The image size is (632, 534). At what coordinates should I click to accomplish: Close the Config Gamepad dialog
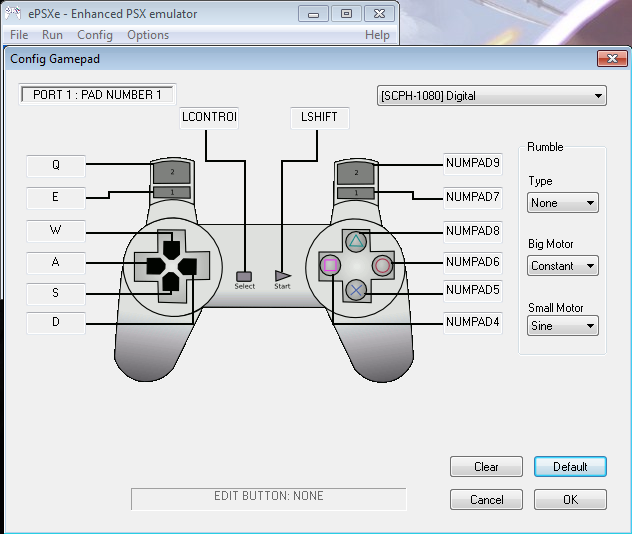612,58
